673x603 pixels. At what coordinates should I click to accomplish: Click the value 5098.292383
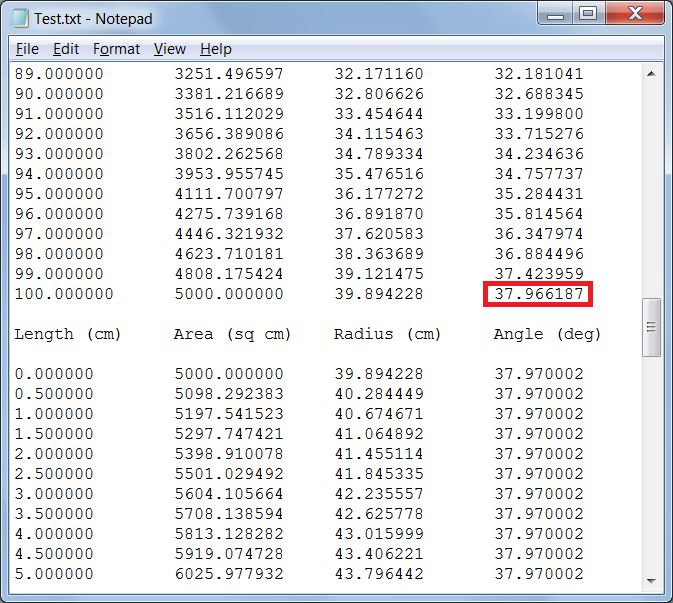pos(229,394)
